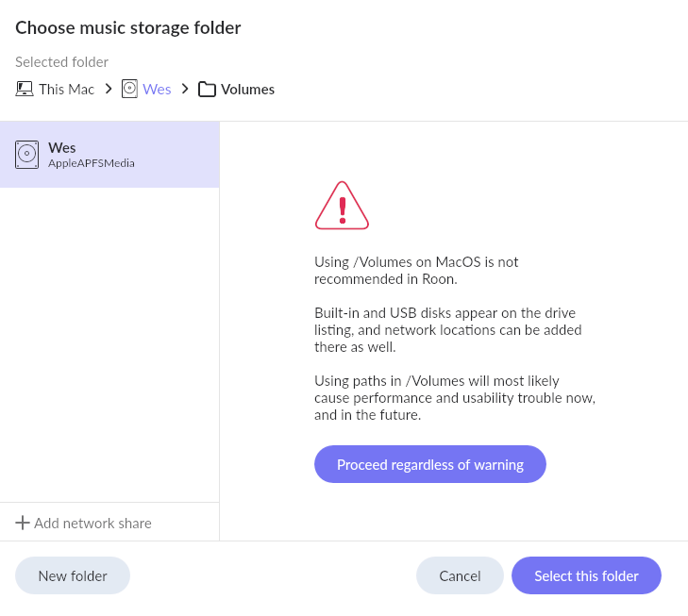This screenshot has height=616, width=688.
Task: Click the chevron arrow after Wes
Action: click(185, 89)
